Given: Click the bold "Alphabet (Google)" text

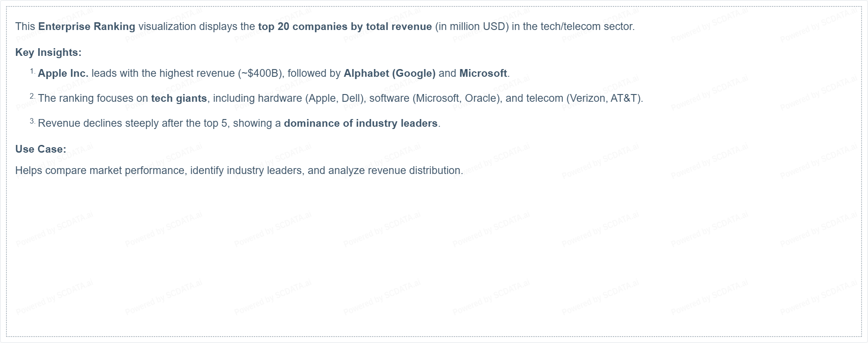Looking at the screenshot, I should 389,73.
